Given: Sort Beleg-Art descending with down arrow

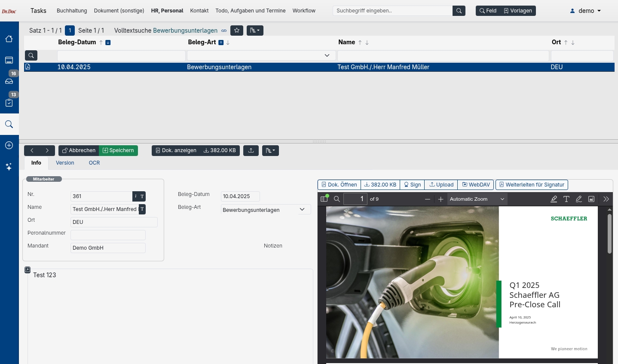Looking at the screenshot, I should pyautogui.click(x=228, y=43).
